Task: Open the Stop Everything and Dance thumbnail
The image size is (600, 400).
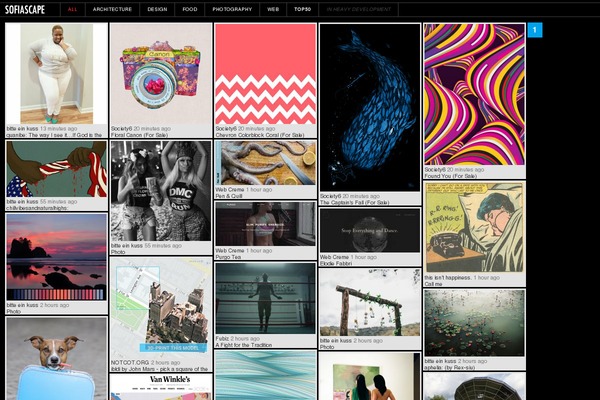Action: (x=370, y=230)
